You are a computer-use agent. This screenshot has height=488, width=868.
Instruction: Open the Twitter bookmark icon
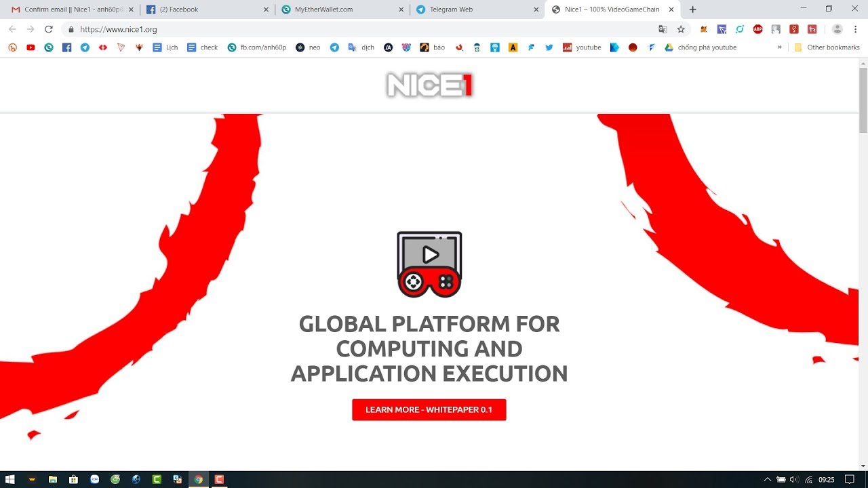549,47
